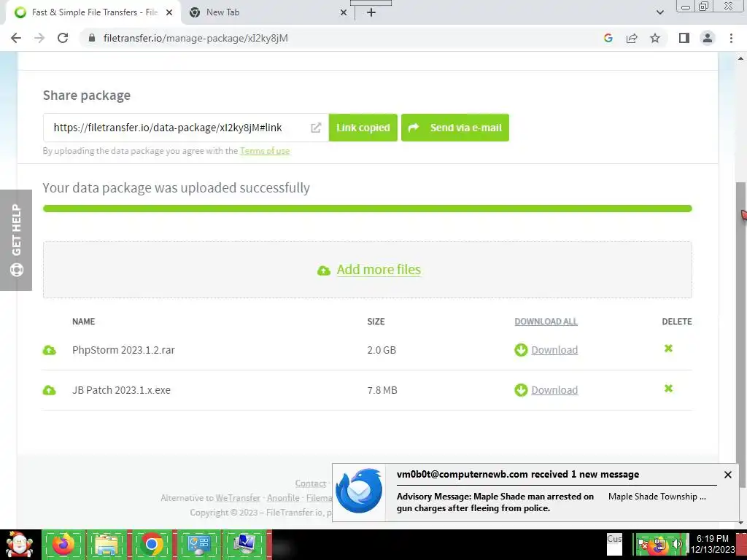This screenshot has height=560, width=747.
Task: Click Send via e-mail button
Action: click(x=455, y=128)
